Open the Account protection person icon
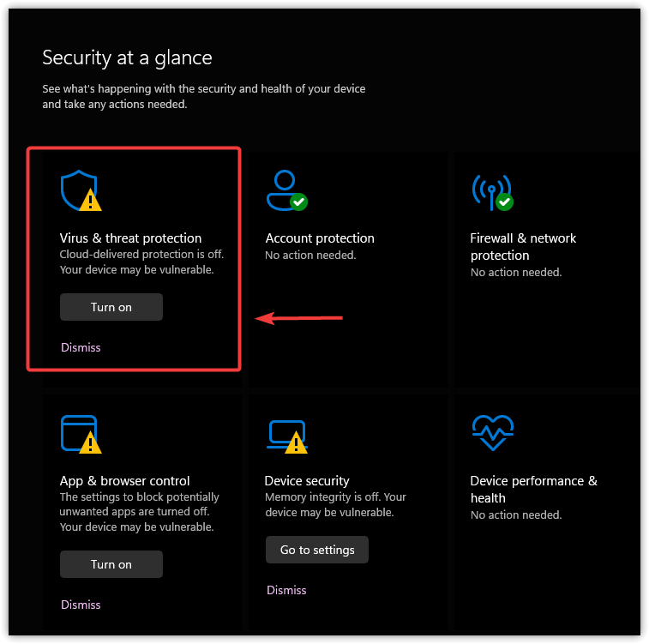Image resolution: width=649 pixels, height=644 pixels. click(x=284, y=190)
